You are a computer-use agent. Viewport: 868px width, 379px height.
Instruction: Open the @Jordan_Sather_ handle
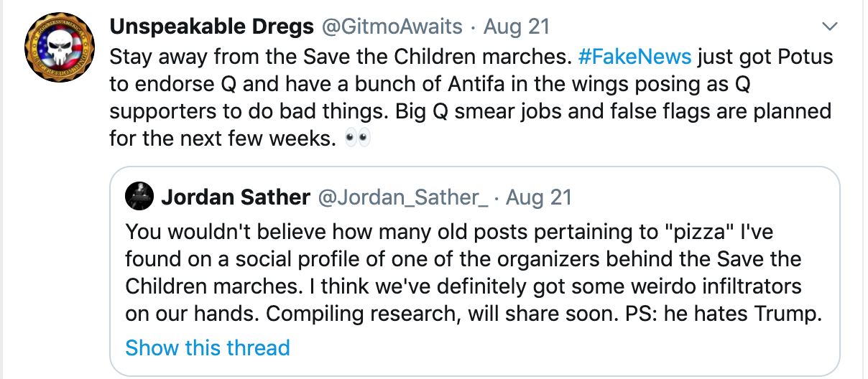click(x=403, y=197)
